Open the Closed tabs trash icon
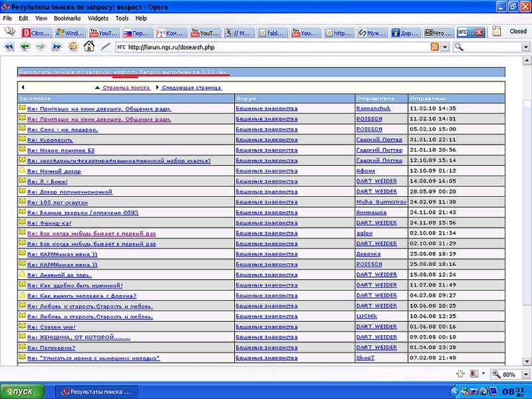 497,31
